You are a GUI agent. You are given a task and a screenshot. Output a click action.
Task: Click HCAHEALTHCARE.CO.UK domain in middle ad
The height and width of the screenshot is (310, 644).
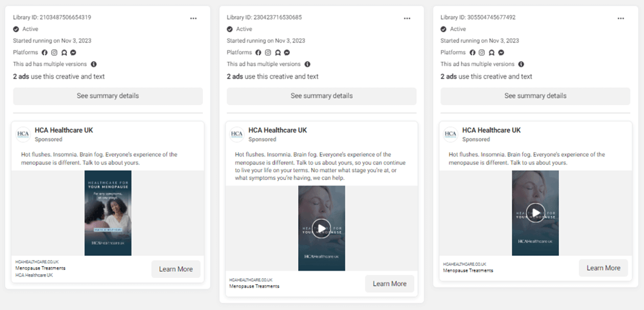[251, 280]
